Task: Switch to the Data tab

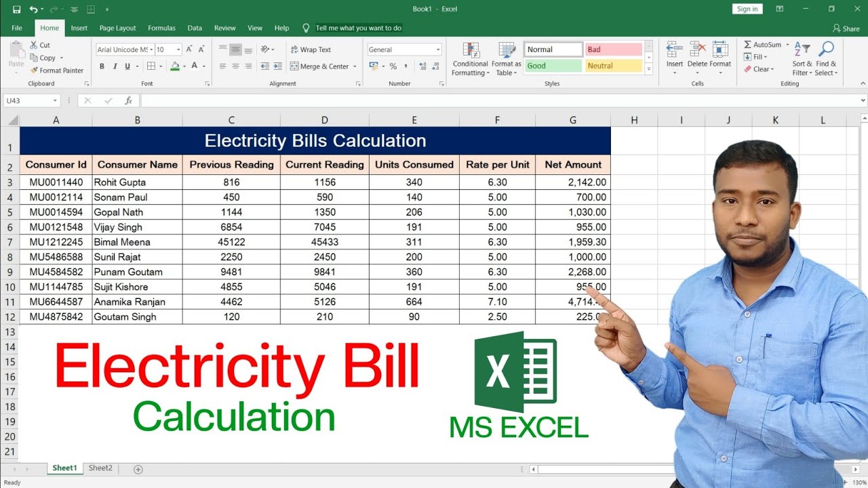Action: [195, 28]
